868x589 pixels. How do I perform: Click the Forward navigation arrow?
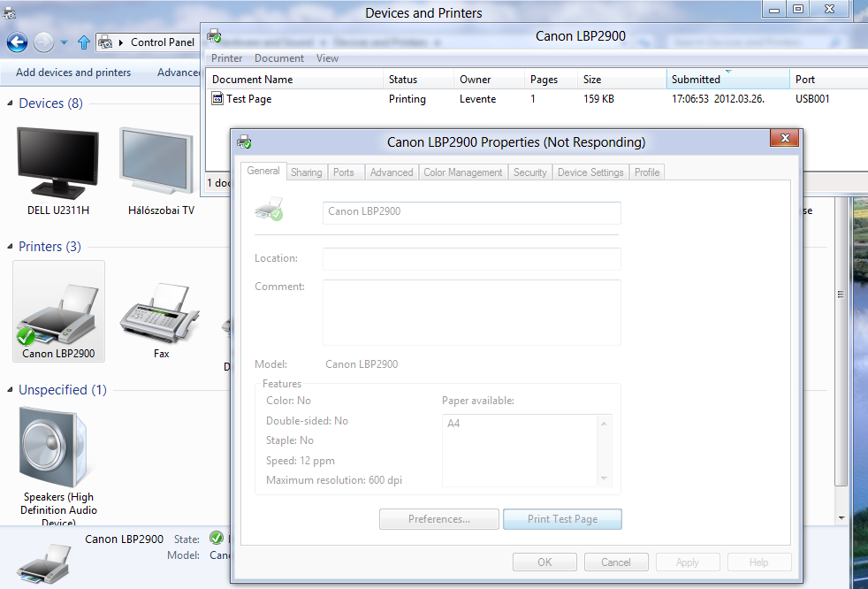(43, 42)
